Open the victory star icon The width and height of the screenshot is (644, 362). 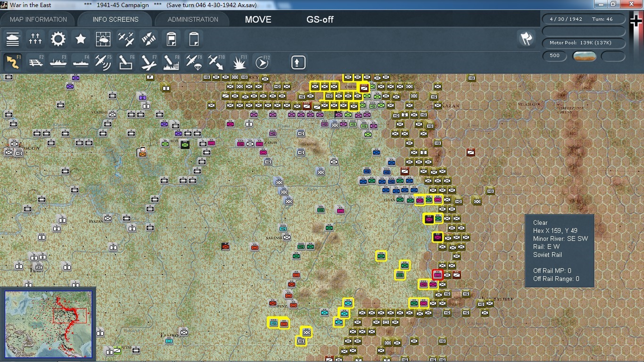click(x=81, y=39)
